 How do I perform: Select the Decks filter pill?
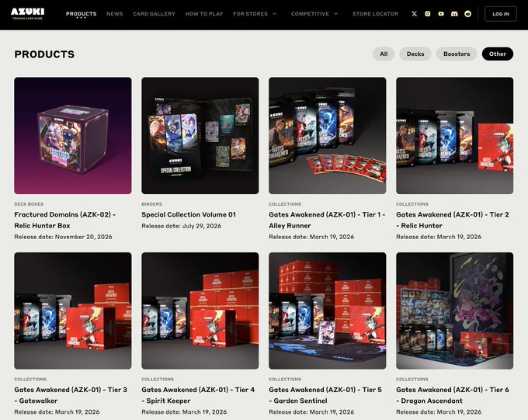pyautogui.click(x=415, y=54)
